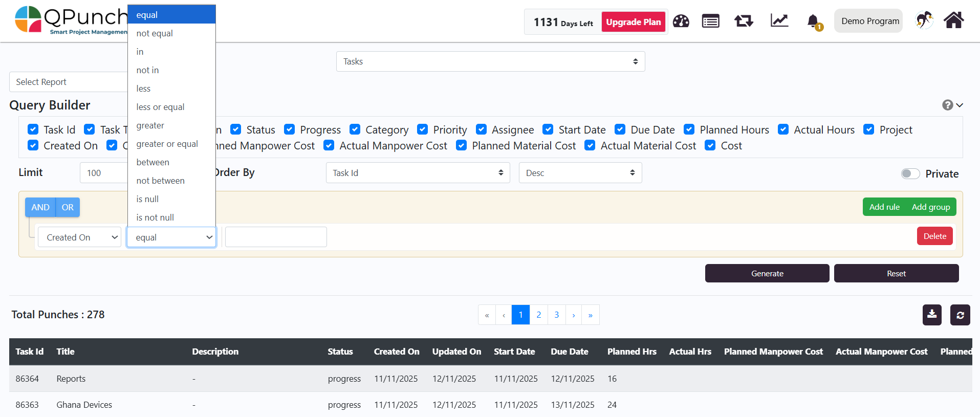Click the retweet arrows icon
This screenshot has width=980, height=417.
744,21
